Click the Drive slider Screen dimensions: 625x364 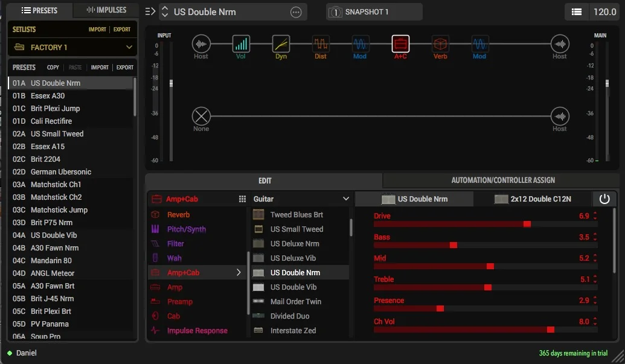(485, 224)
